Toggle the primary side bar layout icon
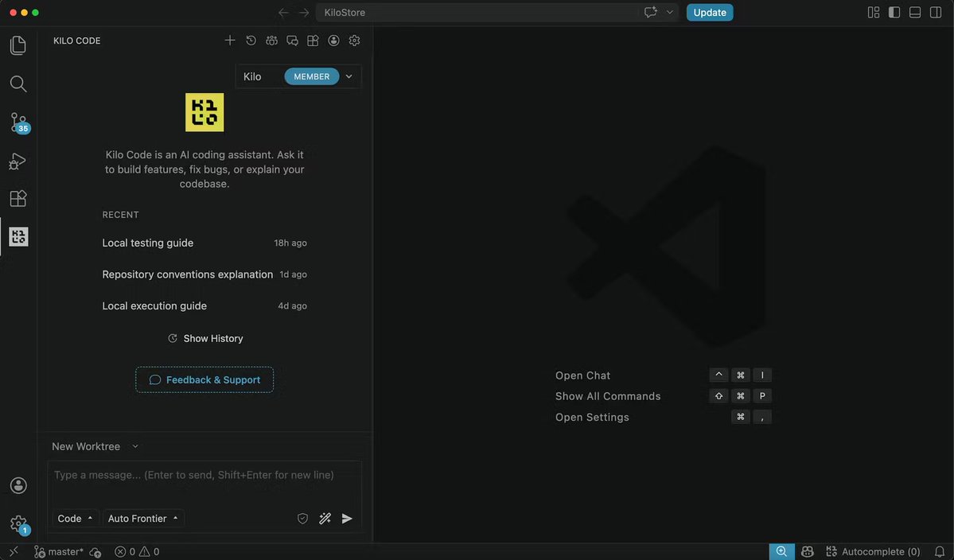The image size is (954, 560). pyautogui.click(x=894, y=12)
